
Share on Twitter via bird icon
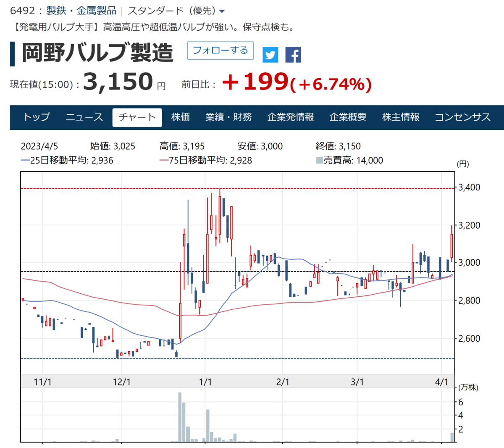click(x=270, y=55)
